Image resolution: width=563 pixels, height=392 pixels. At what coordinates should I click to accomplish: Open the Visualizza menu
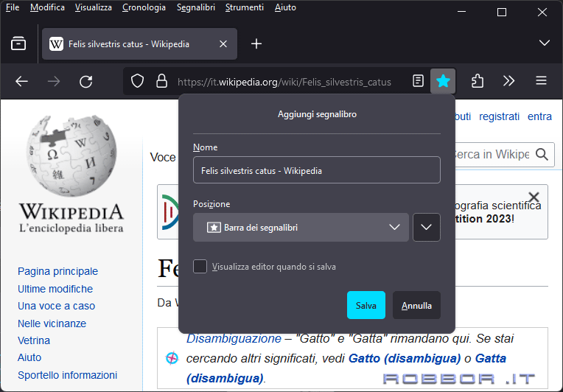tap(94, 7)
